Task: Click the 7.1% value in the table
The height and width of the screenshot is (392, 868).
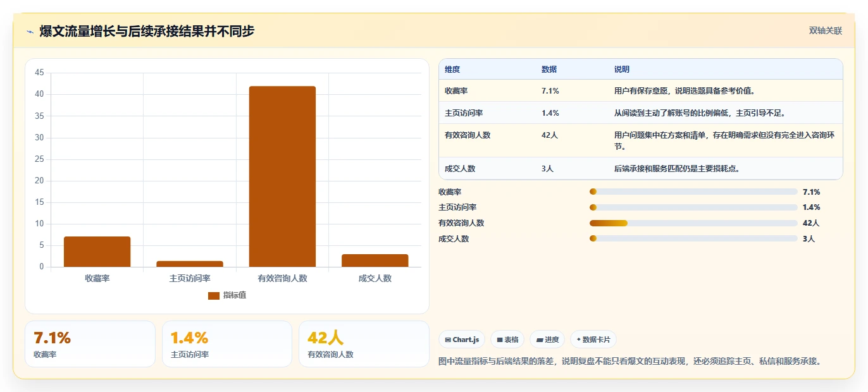Action: click(550, 91)
